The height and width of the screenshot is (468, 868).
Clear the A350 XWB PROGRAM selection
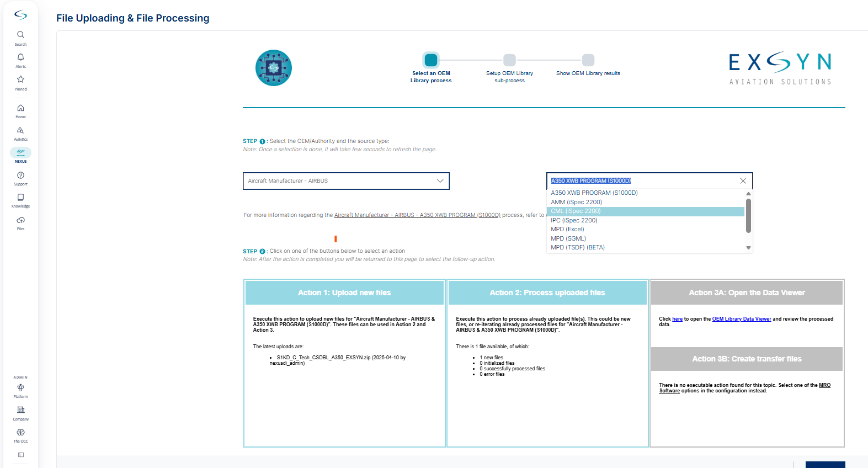[743, 181]
